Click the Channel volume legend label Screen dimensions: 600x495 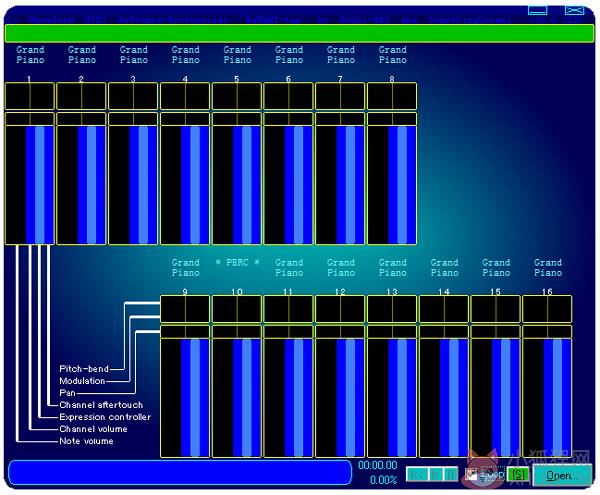tap(93, 429)
